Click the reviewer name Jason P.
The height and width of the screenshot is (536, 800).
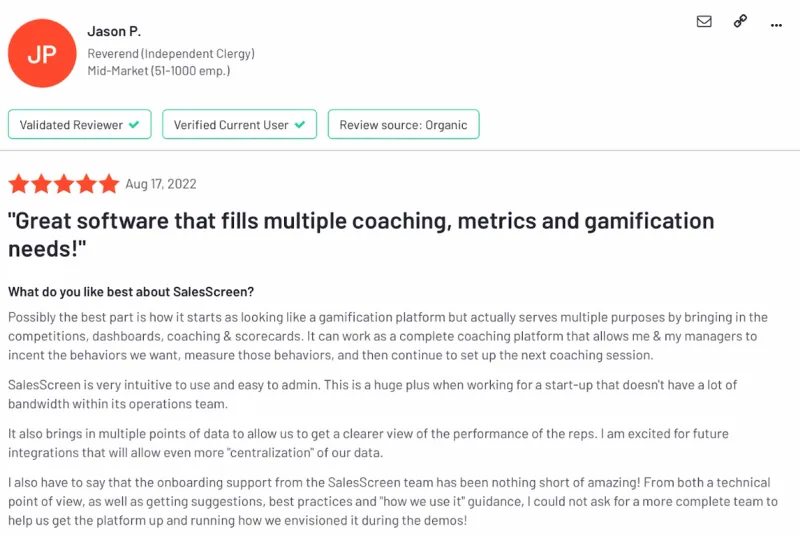tap(114, 32)
